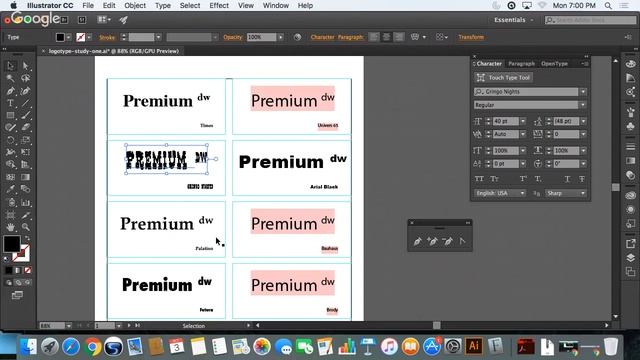Toggle align left in control bar

pyautogui.click(x=373, y=37)
